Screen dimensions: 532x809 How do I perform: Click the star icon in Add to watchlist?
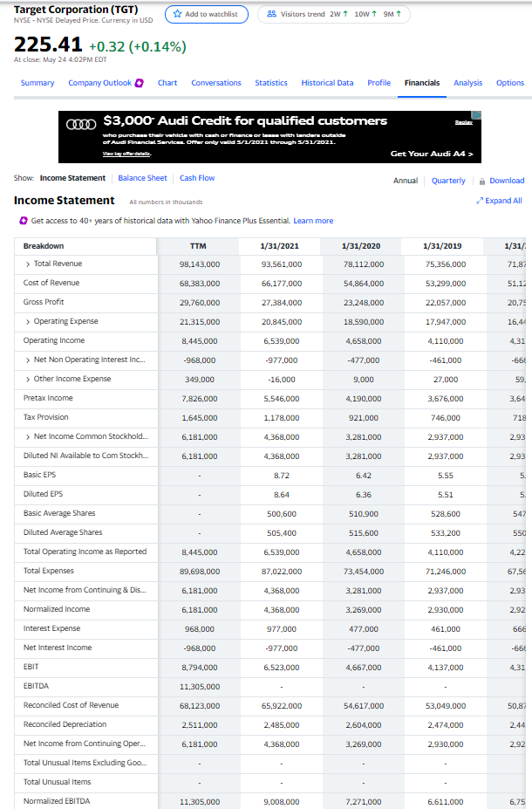click(x=177, y=14)
